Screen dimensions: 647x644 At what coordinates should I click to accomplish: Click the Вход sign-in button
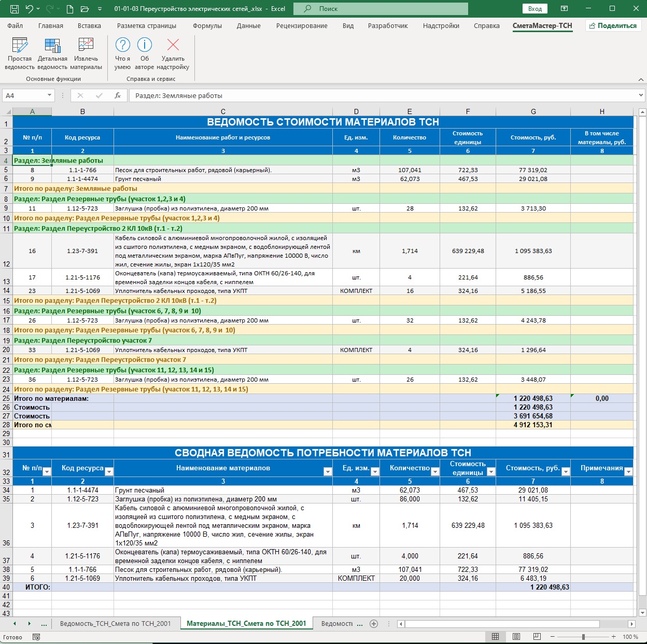pos(535,9)
